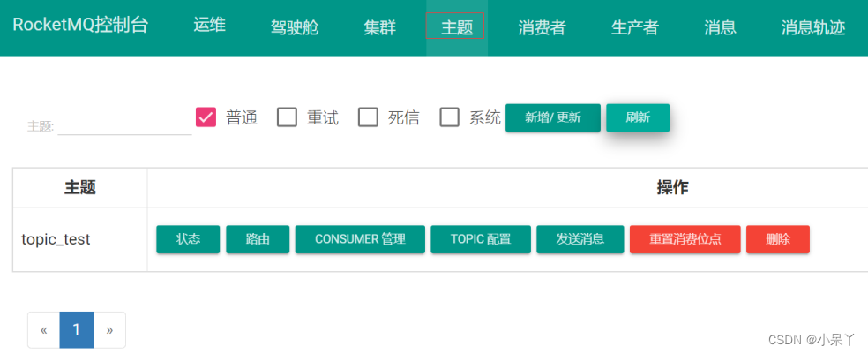
Task: Click the 主题 column header
Action: pos(80,188)
